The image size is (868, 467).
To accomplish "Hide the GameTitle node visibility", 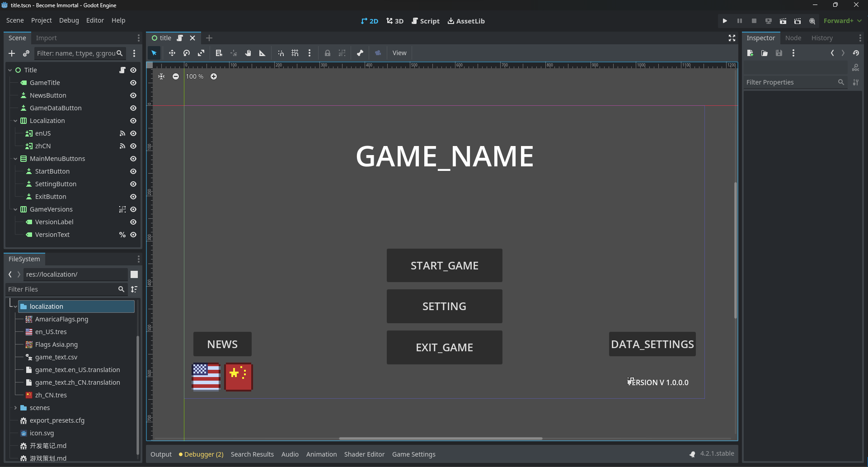I will [133, 83].
